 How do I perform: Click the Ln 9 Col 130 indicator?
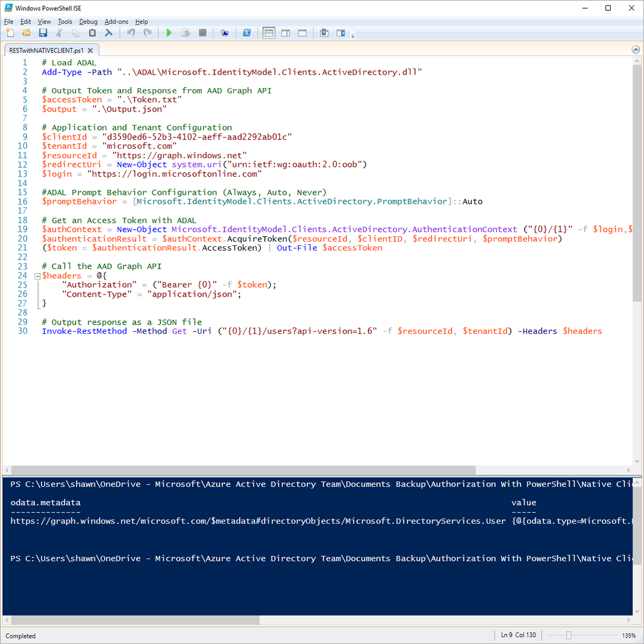tap(518, 635)
